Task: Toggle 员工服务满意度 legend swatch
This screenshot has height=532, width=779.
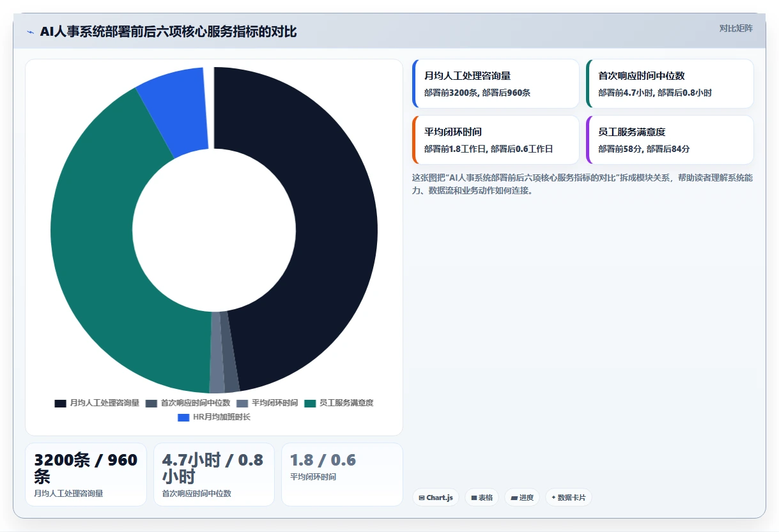Action: click(x=310, y=403)
